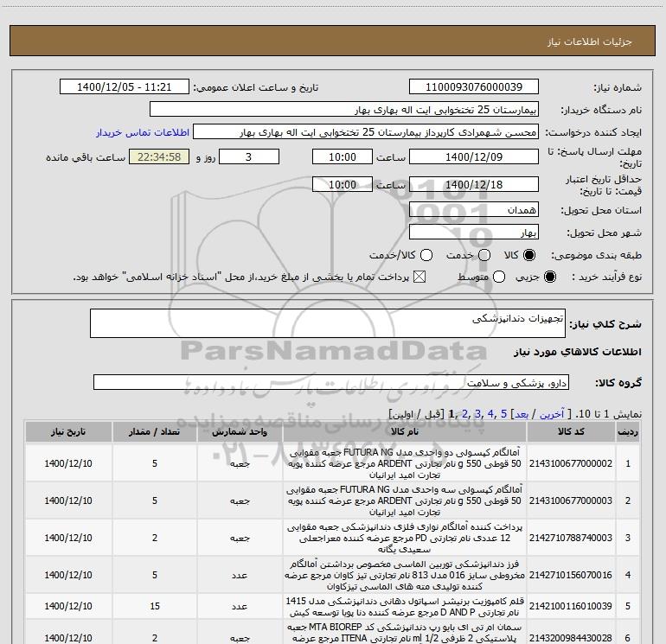Click row 5 D AND P composite burnisher description

(405, 607)
